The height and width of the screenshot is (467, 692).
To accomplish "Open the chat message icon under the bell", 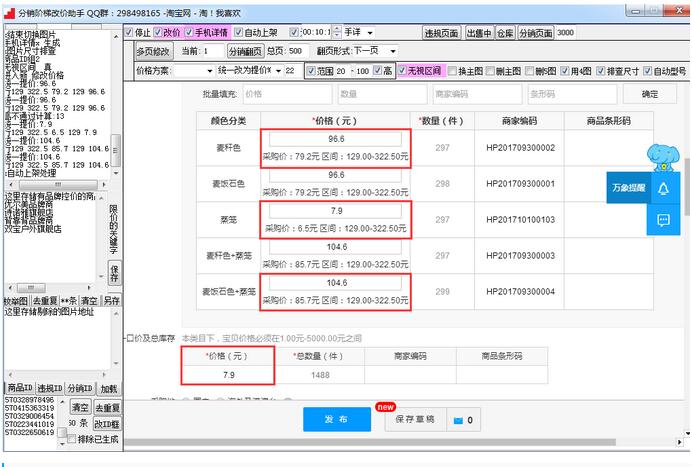I will click(663, 220).
